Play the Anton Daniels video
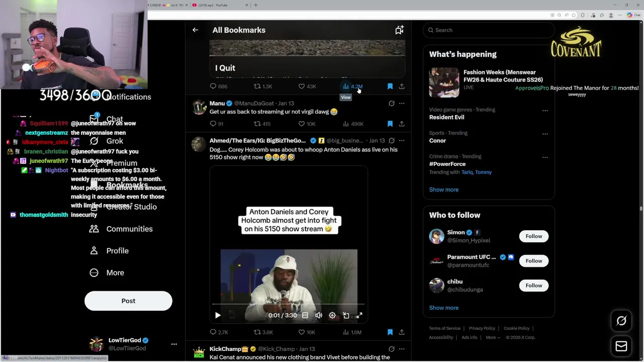This screenshot has height=362, width=644. tap(218, 315)
